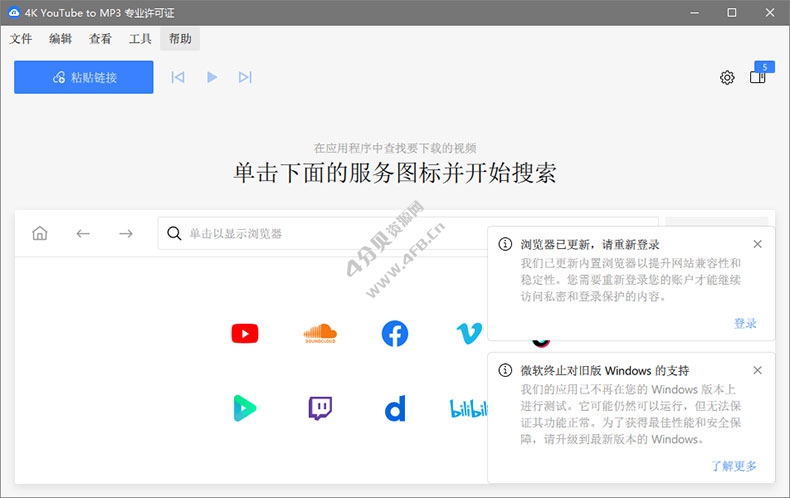
Task: Start playback with the play button
Action: [x=212, y=77]
